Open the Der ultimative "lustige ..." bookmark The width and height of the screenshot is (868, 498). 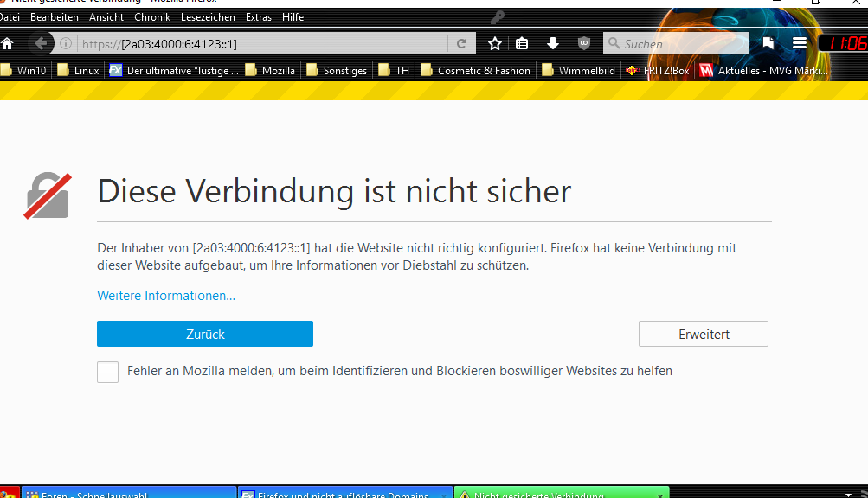[174, 70]
